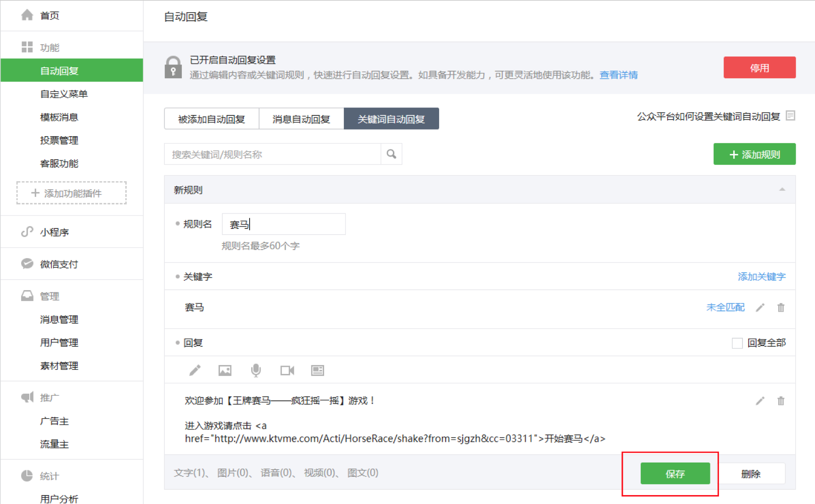Click the lock icon next to 已开启自动回复设置
Image resolution: width=815 pixels, height=504 pixels.
173,67
